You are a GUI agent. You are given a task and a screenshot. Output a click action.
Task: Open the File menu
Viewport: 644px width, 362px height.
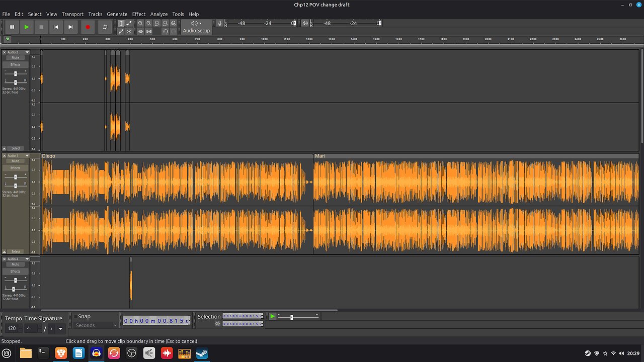click(6, 14)
